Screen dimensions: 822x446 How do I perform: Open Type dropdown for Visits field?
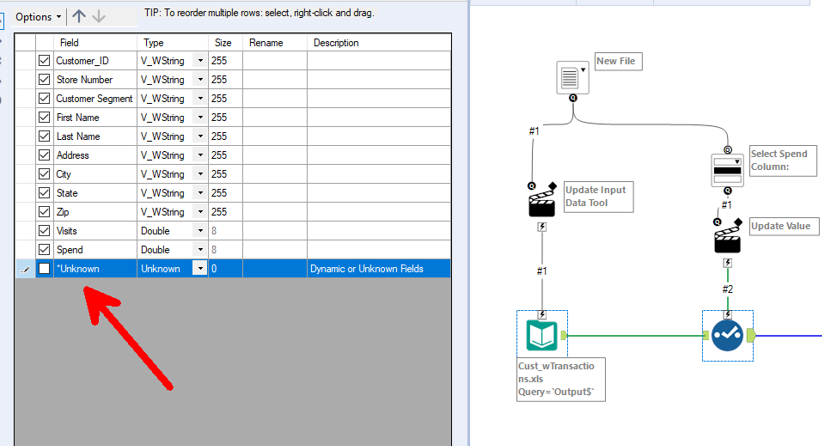[x=200, y=231]
